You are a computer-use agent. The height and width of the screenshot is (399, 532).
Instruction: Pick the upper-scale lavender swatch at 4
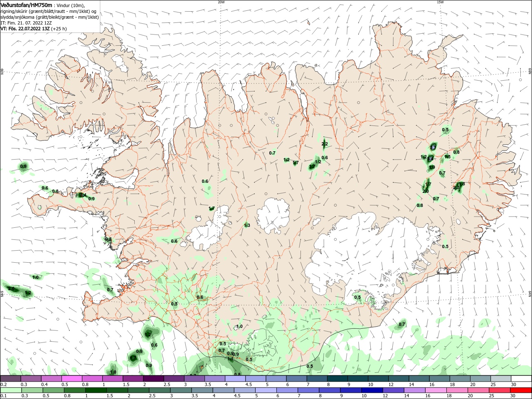[234, 379]
